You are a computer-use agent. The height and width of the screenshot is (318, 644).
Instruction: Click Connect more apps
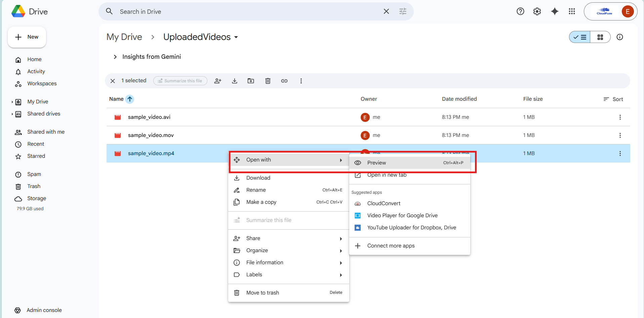(x=391, y=245)
